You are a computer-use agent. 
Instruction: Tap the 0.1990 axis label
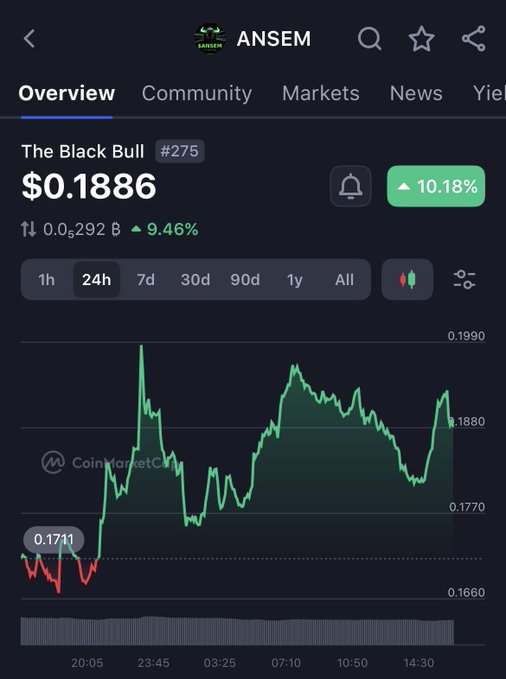point(466,336)
